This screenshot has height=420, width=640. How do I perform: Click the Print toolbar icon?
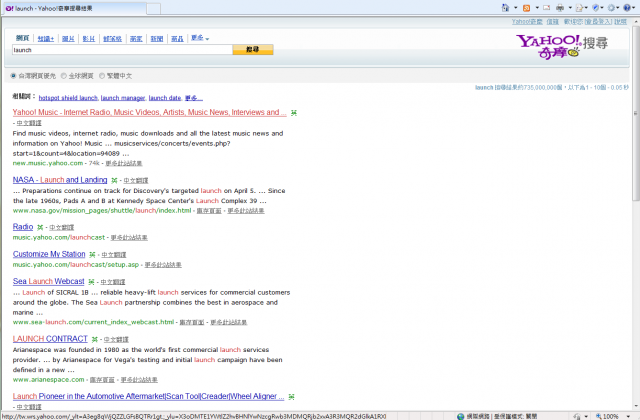coord(560,8)
